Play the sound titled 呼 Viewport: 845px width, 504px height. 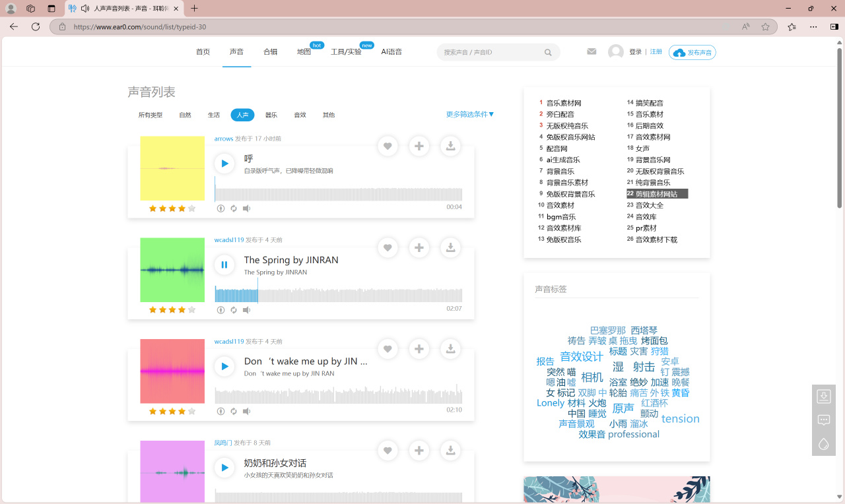[x=224, y=164]
